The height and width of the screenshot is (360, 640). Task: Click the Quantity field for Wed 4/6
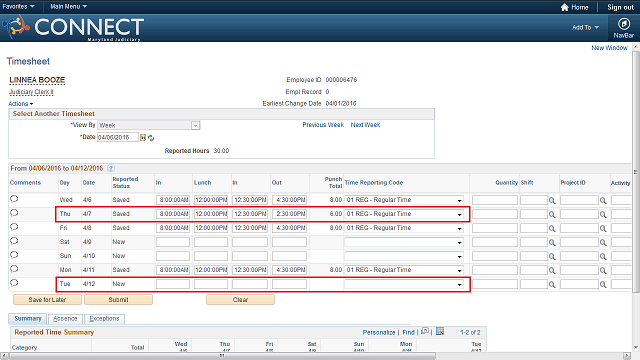[x=495, y=200]
